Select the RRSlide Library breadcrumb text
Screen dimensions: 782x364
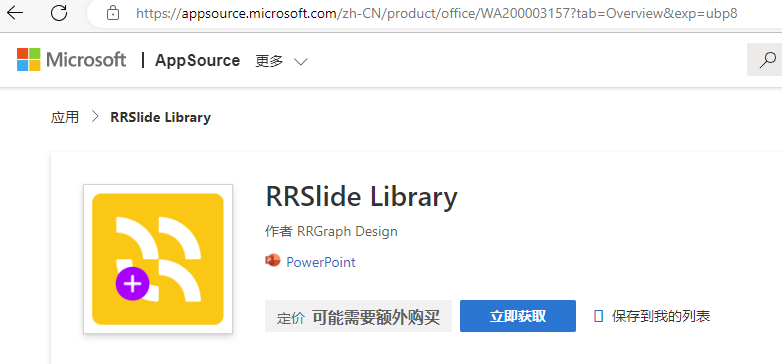(x=161, y=118)
